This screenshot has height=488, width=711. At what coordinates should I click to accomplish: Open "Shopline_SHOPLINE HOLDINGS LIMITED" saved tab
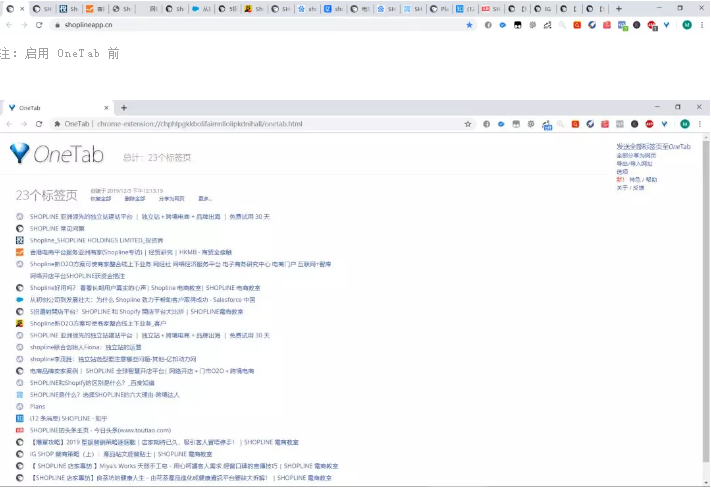pos(97,240)
